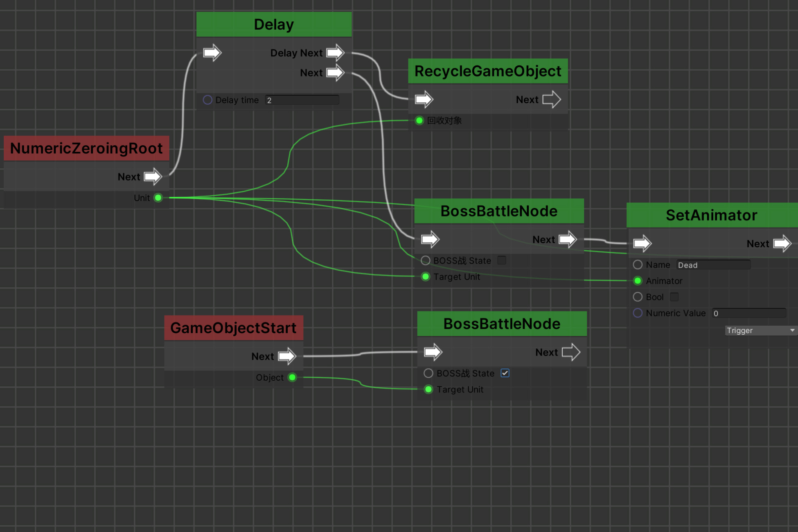Click RecycleGameObject's Next output arrow
The height and width of the screenshot is (532, 798).
click(551, 99)
